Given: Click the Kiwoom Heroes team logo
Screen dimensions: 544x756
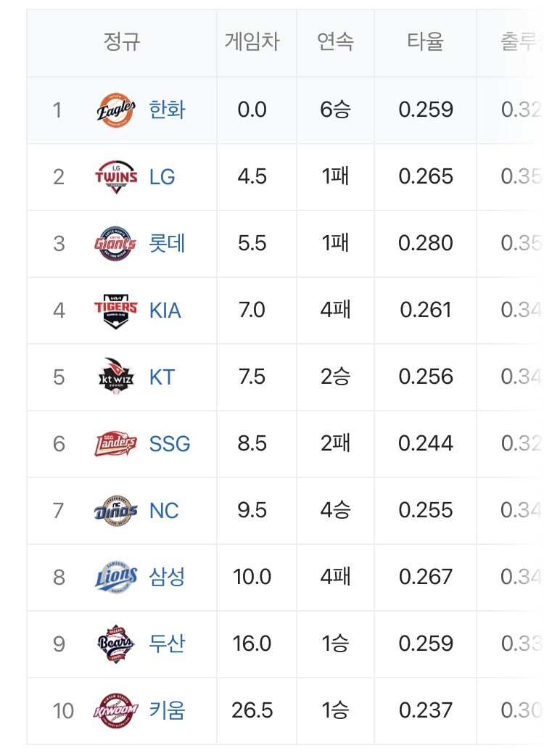Looking at the screenshot, I should (x=115, y=711).
